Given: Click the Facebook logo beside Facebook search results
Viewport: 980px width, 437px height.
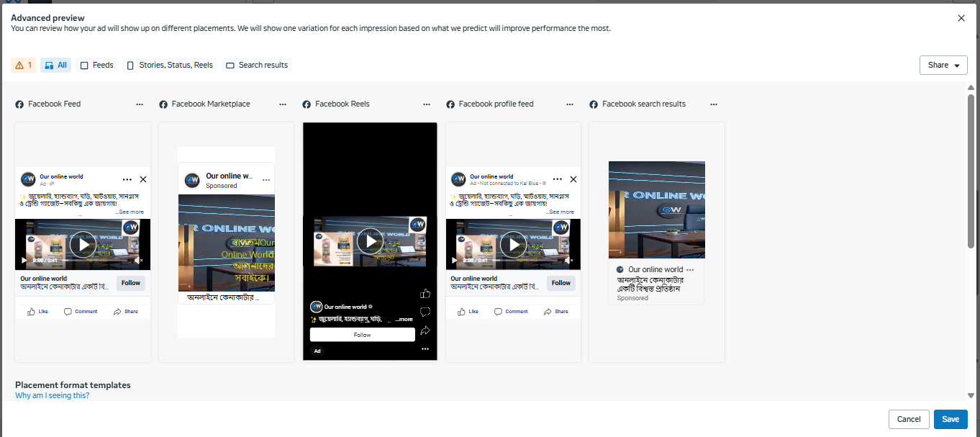Looking at the screenshot, I should pyautogui.click(x=594, y=104).
